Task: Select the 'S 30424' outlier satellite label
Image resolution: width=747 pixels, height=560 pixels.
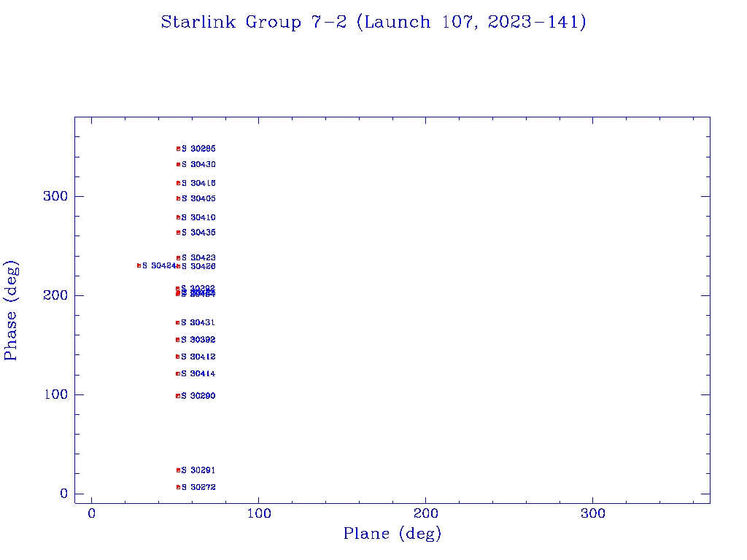Action: (159, 265)
